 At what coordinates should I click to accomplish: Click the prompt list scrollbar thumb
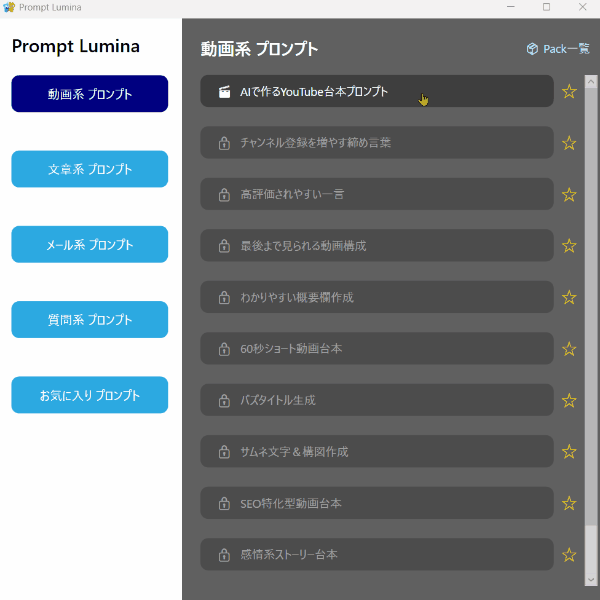coord(591,306)
